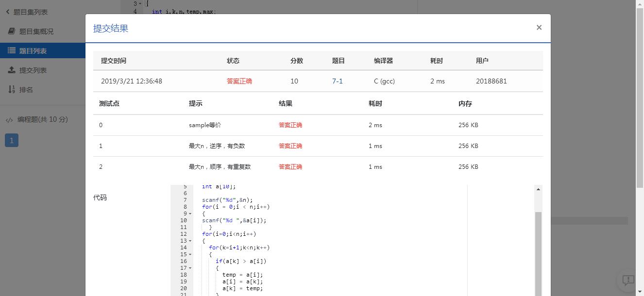The width and height of the screenshot is (644, 296).
Task: Click the 提交结果 dialog title
Action: point(111,28)
